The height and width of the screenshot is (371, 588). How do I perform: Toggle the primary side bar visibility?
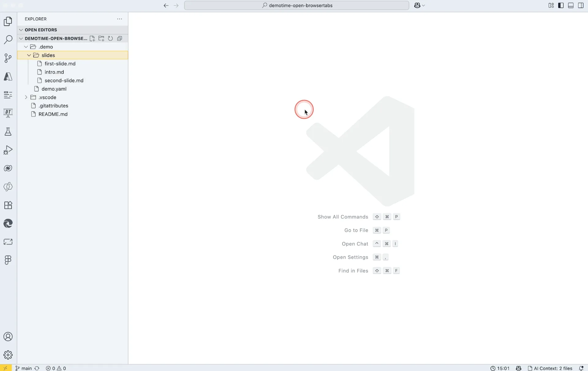pos(561,6)
